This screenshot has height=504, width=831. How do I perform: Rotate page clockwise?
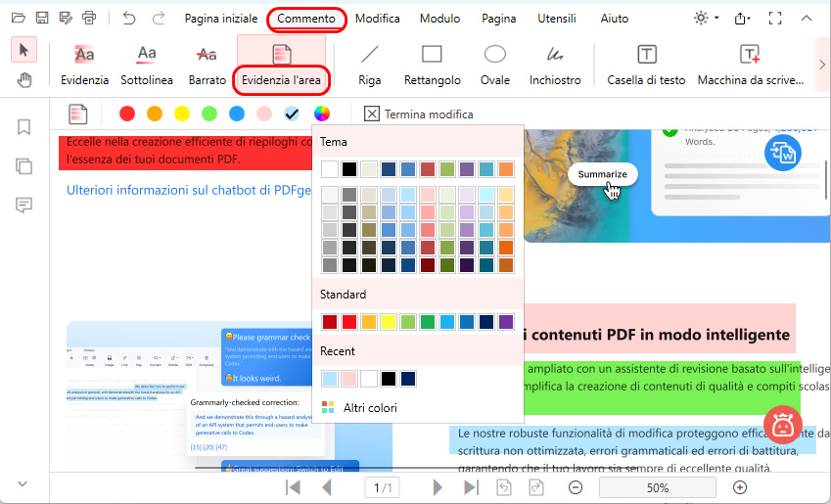point(536,487)
